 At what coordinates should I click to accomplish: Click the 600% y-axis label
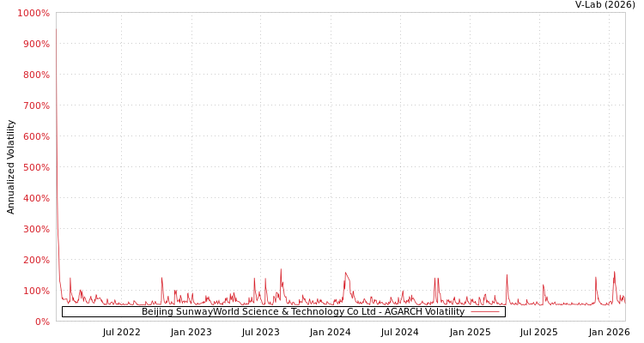coord(36,136)
